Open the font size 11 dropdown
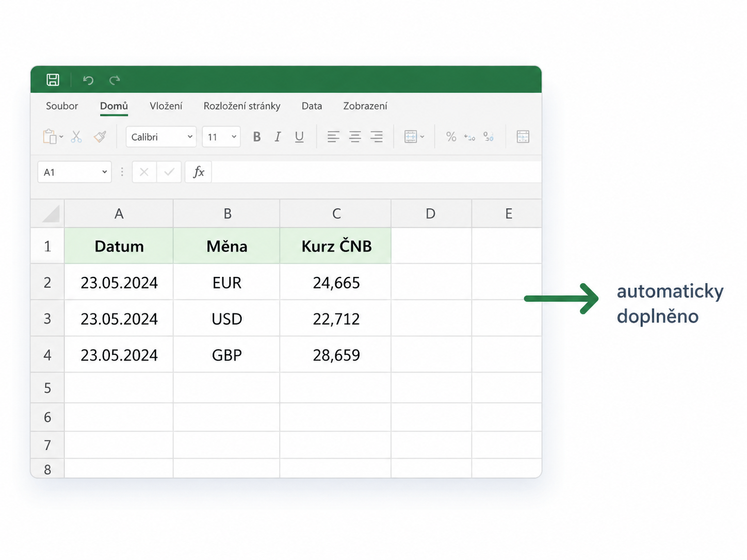This screenshot has width=747, height=560. click(x=221, y=137)
